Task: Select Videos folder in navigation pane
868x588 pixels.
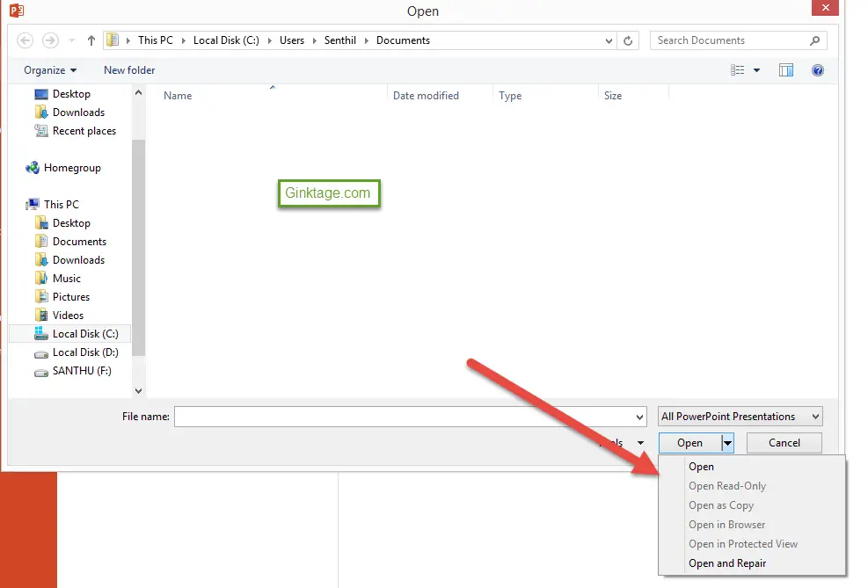Action: point(68,316)
